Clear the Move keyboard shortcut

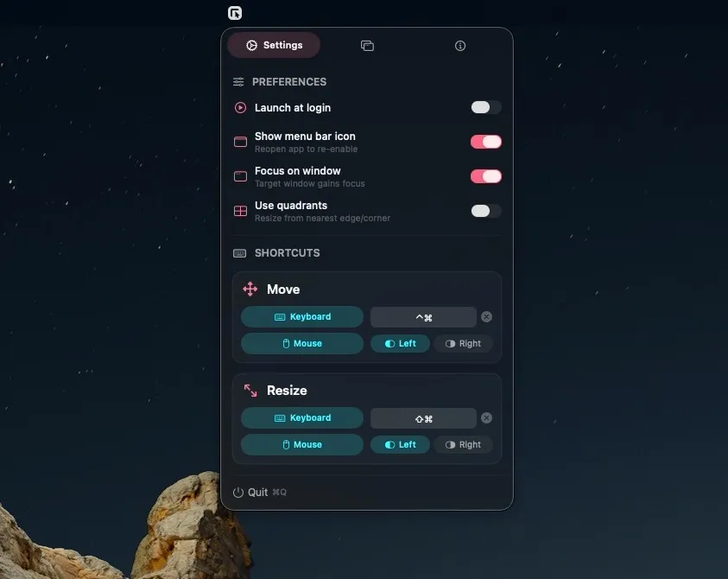coord(486,317)
